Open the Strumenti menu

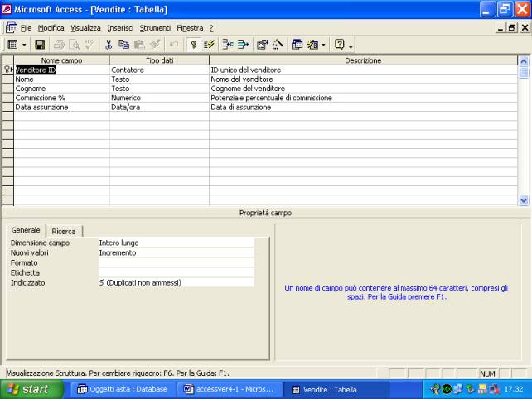point(155,28)
